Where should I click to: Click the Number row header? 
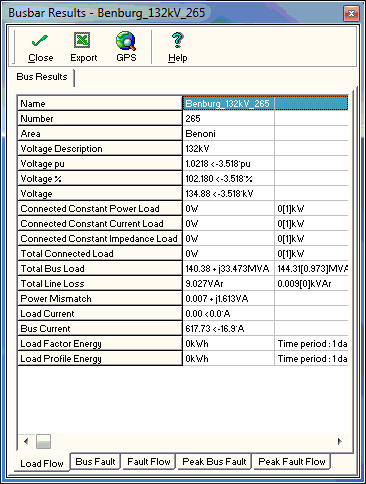pyautogui.click(x=100, y=118)
